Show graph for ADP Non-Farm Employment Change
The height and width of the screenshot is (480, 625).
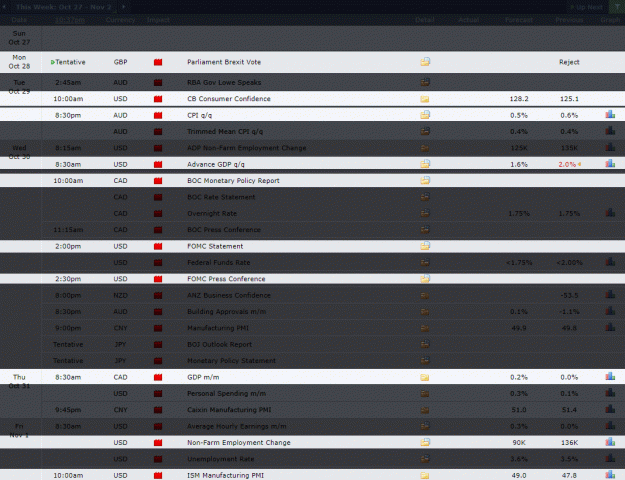(x=610, y=148)
